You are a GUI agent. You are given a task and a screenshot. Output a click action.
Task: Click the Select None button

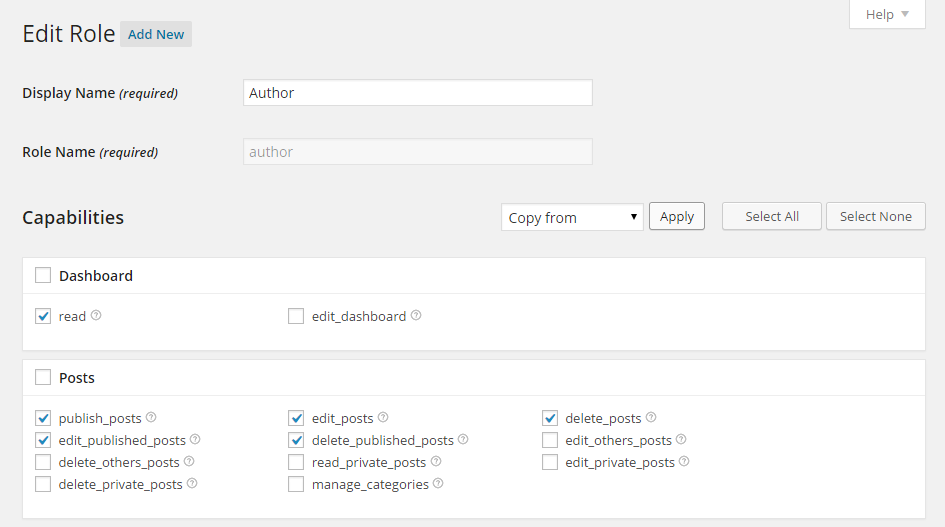coord(876,216)
